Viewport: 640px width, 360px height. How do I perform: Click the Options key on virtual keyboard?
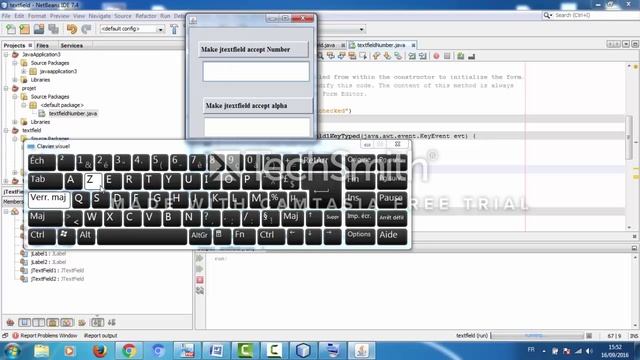[360, 237]
